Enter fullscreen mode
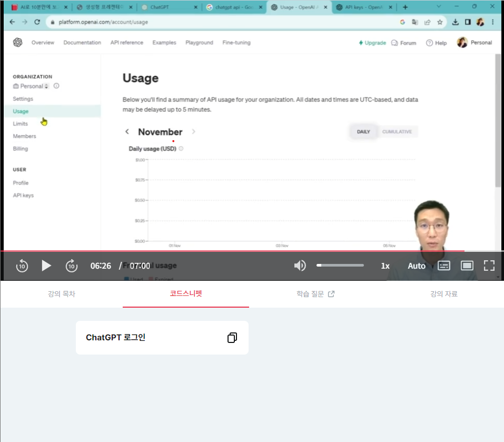This screenshot has width=504, height=442. pyautogui.click(x=489, y=266)
